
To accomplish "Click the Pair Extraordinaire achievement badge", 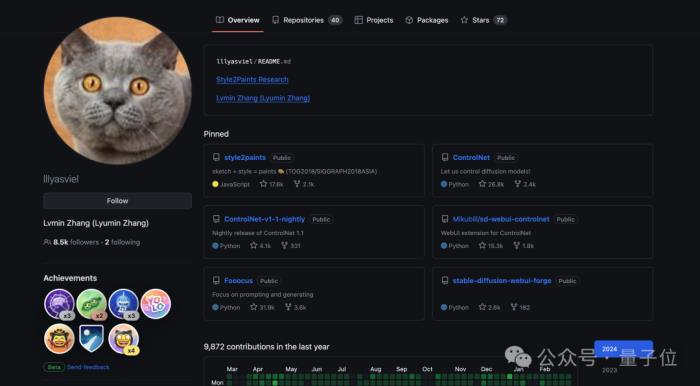I will (x=91, y=304).
